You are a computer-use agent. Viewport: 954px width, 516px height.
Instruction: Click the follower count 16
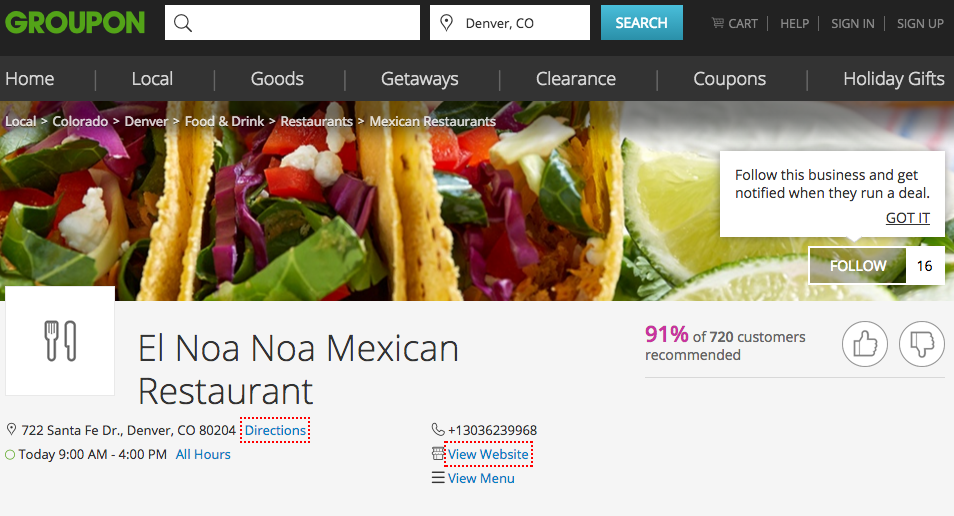[925, 265]
